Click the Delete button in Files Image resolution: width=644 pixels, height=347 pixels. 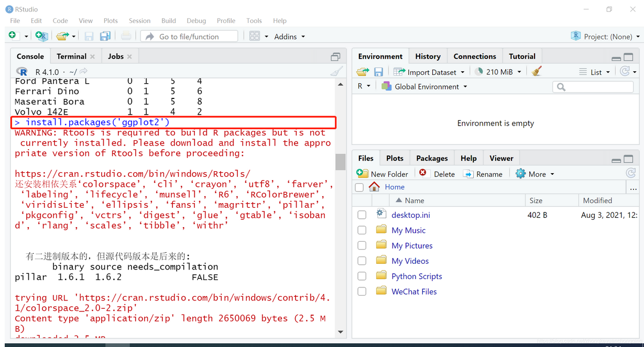click(437, 174)
